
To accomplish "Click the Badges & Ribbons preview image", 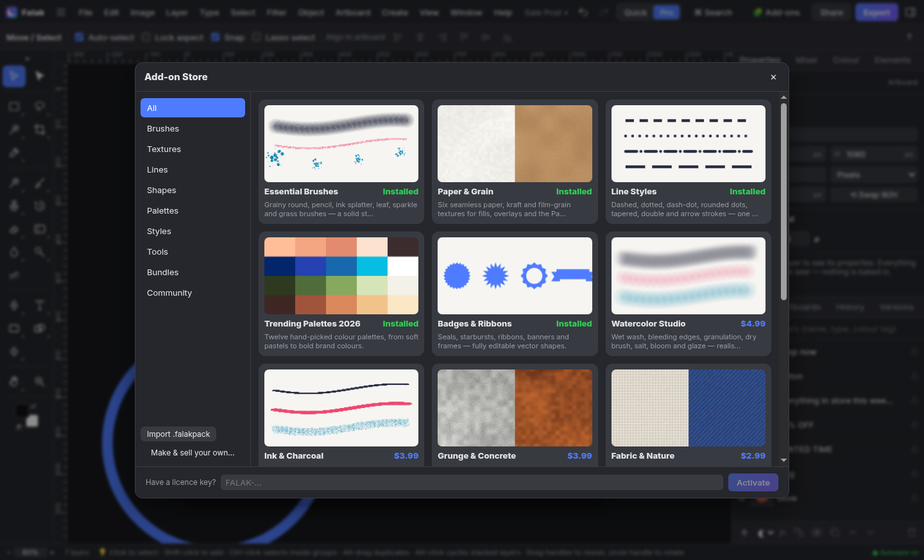I will click(515, 276).
